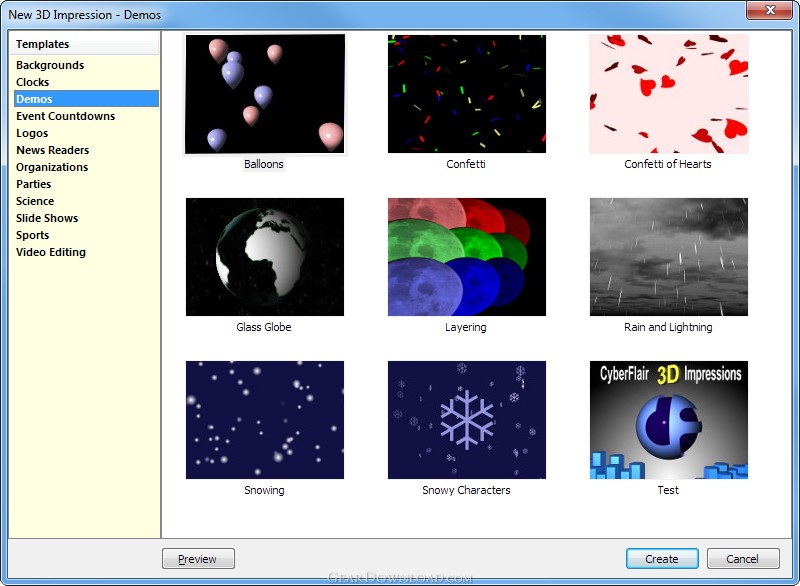The image size is (800, 586).
Task: Select the Glass Globe thumbnail image
Action: click(265, 257)
